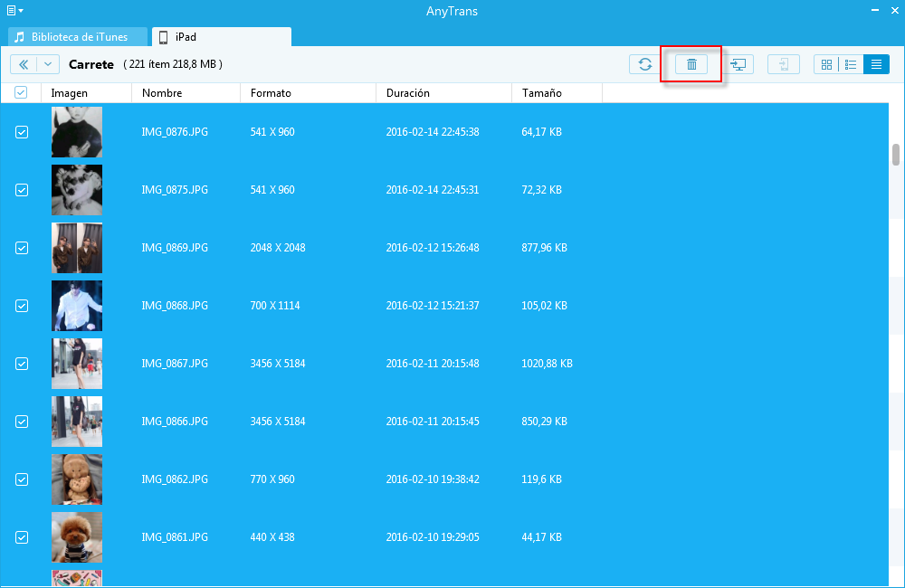Click the vertical scrollbar handle
The height and width of the screenshot is (588, 905).
(x=896, y=154)
